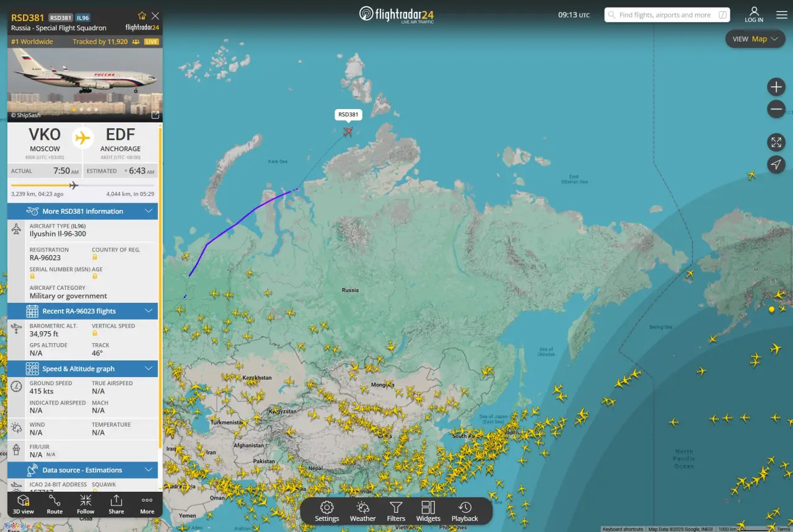Open 3D view of the flight
The width and height of the screenshot is (793, 532).
pos(24,504)
